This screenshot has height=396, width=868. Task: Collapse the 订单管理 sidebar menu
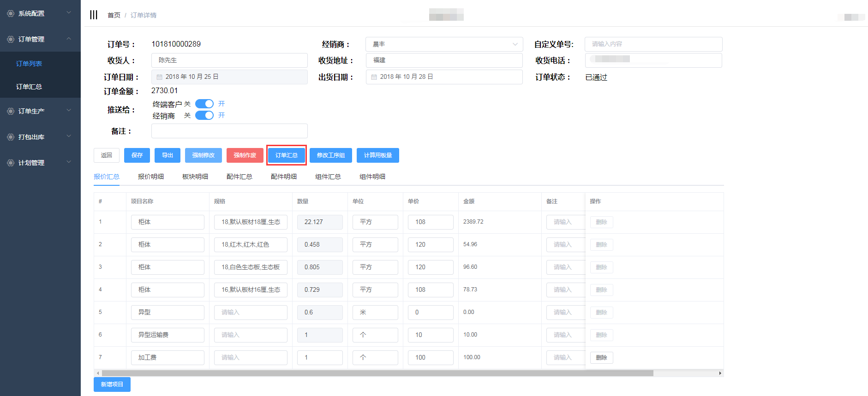(69, 39)
